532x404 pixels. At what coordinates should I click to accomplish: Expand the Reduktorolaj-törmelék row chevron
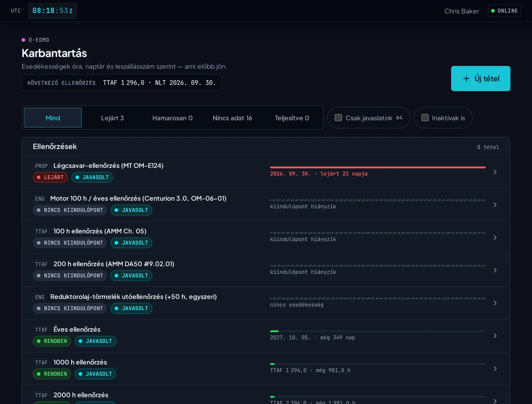(x=495, y=303)
